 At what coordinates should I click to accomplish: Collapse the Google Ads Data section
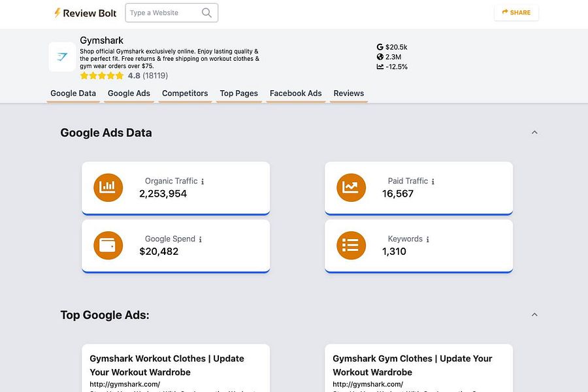pyautogui.click(x=534, y=133)
